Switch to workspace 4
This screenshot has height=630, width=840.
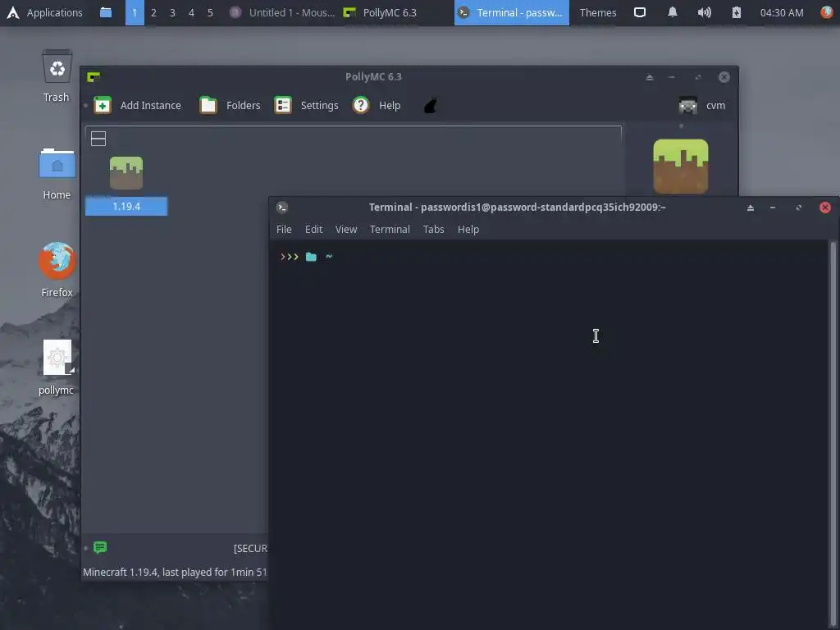(191, 12)
